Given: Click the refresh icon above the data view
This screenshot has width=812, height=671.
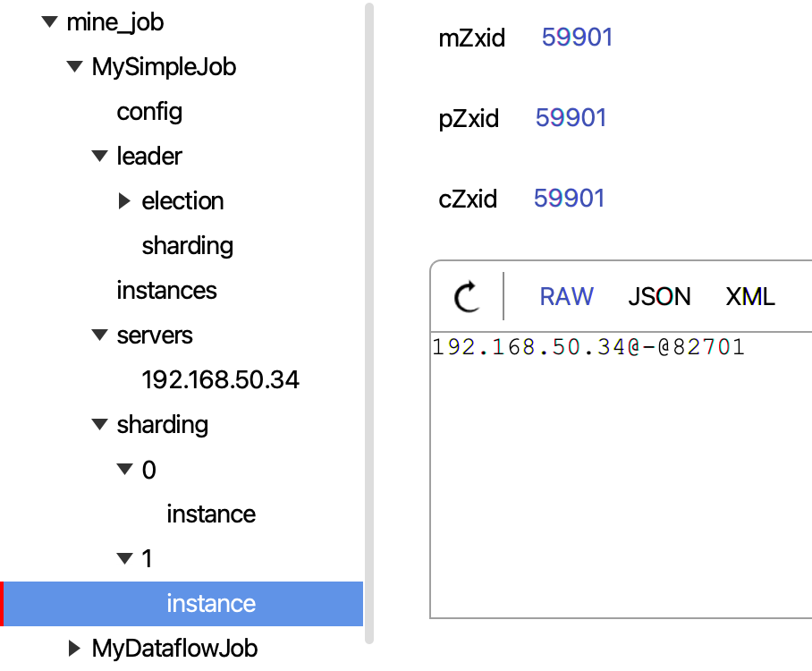Looking at the screenshot, I should [x=466, y=297].
